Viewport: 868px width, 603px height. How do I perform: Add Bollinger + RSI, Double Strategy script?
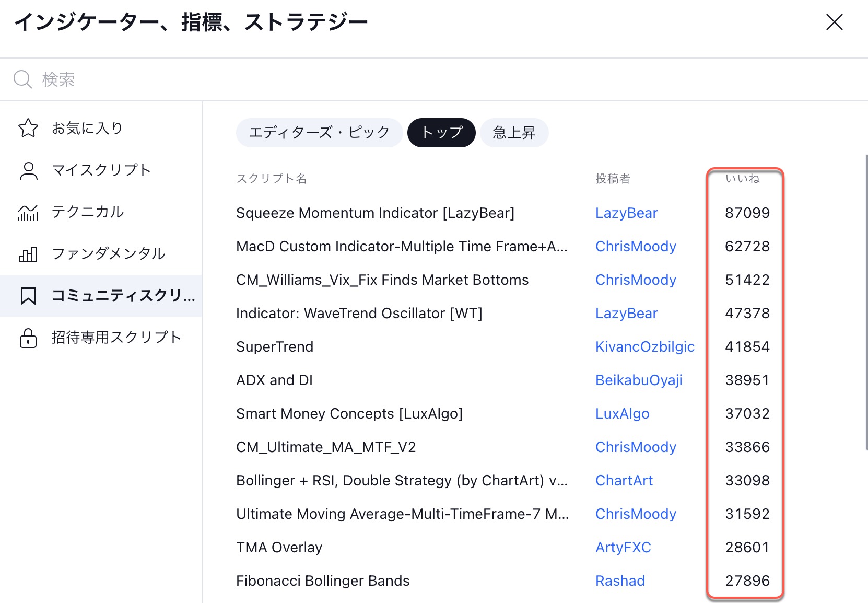pos(402,481)
